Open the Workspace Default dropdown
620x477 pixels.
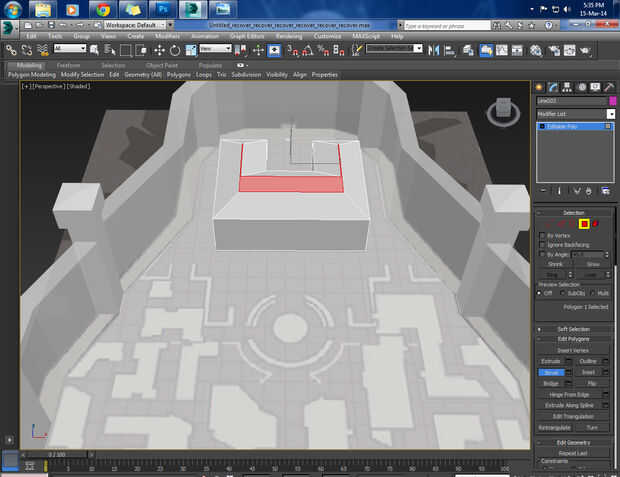[x=133, y=23]
